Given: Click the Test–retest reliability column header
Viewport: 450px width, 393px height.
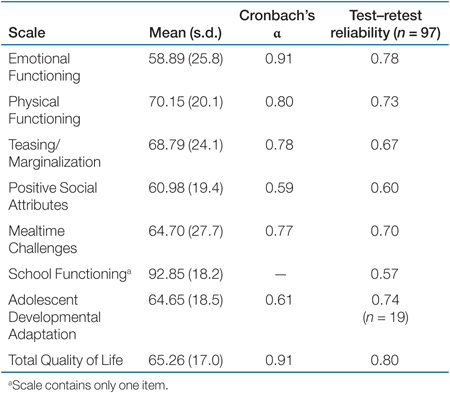Looking at the screenshot, I should point(385,24).
